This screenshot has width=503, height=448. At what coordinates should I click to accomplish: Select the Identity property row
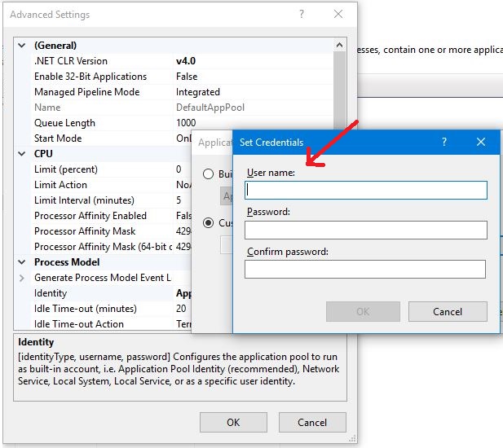coord(51,293)
